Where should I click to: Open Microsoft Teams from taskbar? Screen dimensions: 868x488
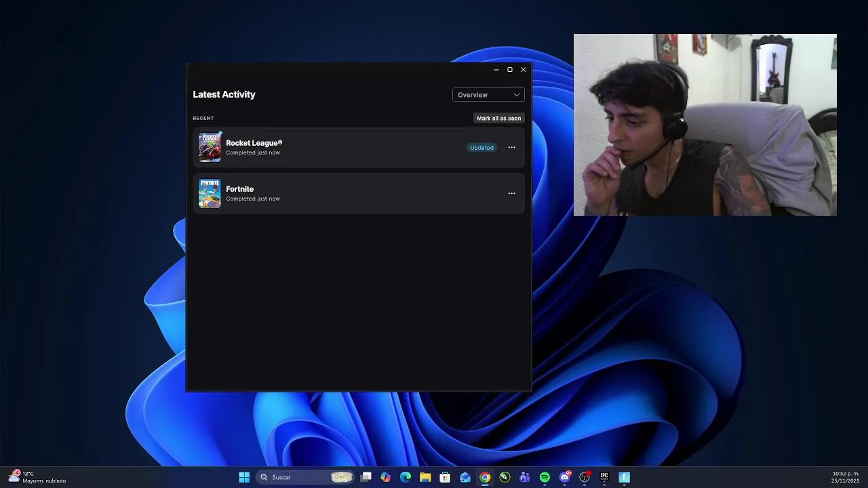524,477
